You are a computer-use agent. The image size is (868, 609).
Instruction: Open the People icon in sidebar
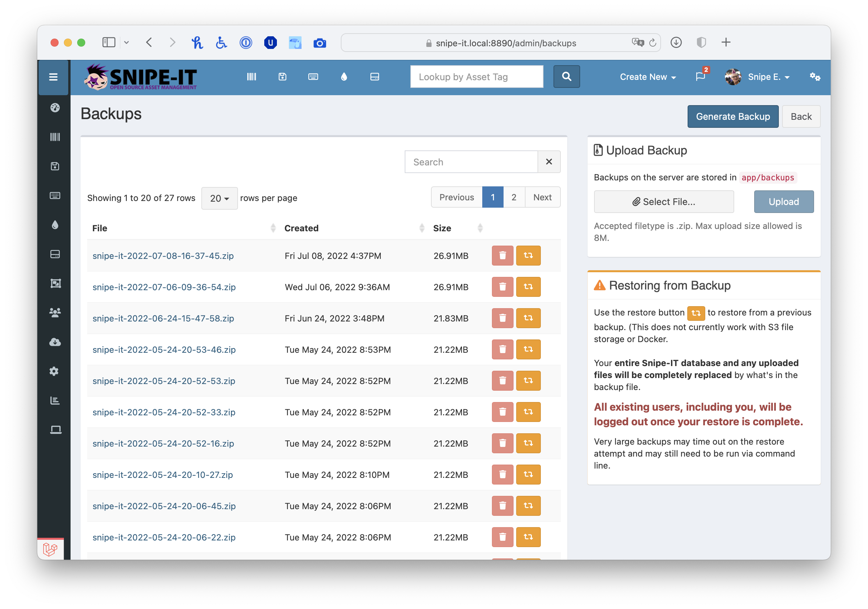coord(55,312)
